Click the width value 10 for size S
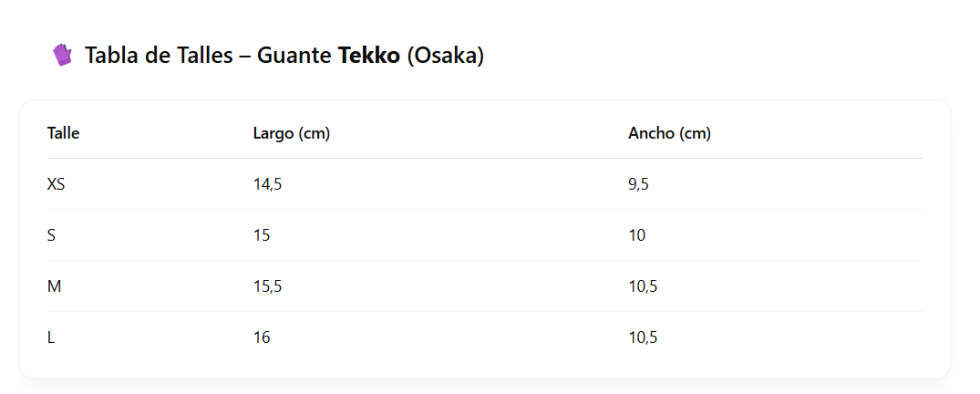 click(637, 235)
